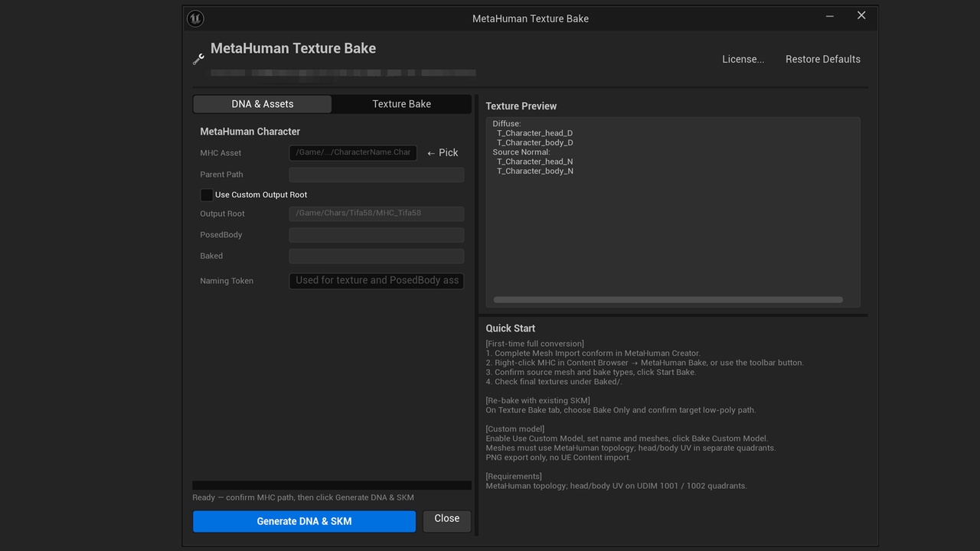Click Generate DNA & SKM button
The height and width of the screenshot is (551, 980).
point(304,521)
